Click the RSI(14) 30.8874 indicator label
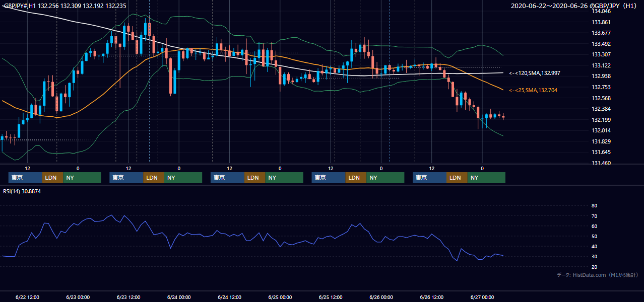Screen dimensions: 644x302 coord(22,191)
